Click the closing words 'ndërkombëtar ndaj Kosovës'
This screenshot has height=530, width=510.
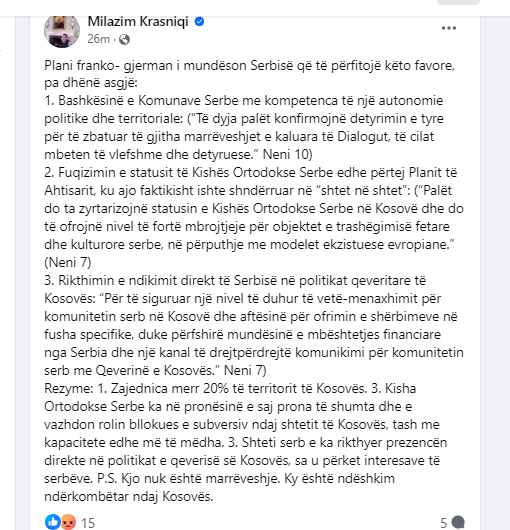point(129,497)
